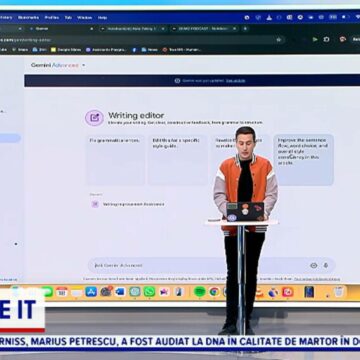Open the Google Slides bookmark
Screen dimensions: 360x360
(65, 50)
